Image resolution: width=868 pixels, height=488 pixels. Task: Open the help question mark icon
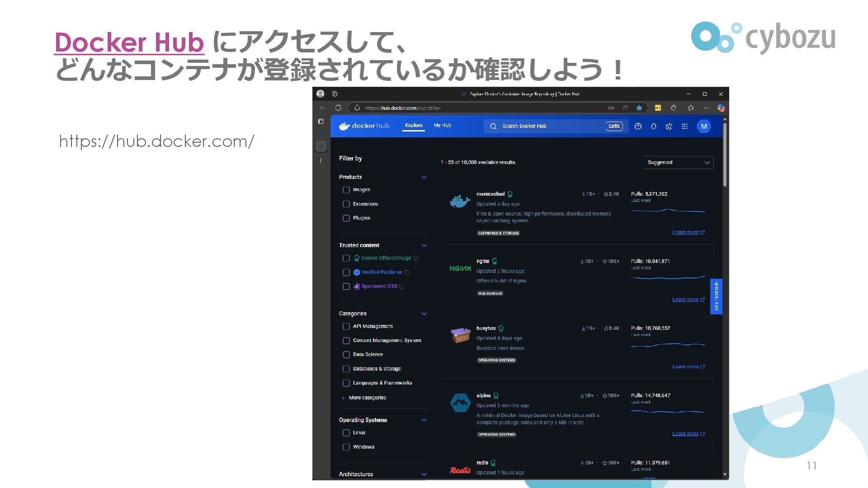coord(638,127)
